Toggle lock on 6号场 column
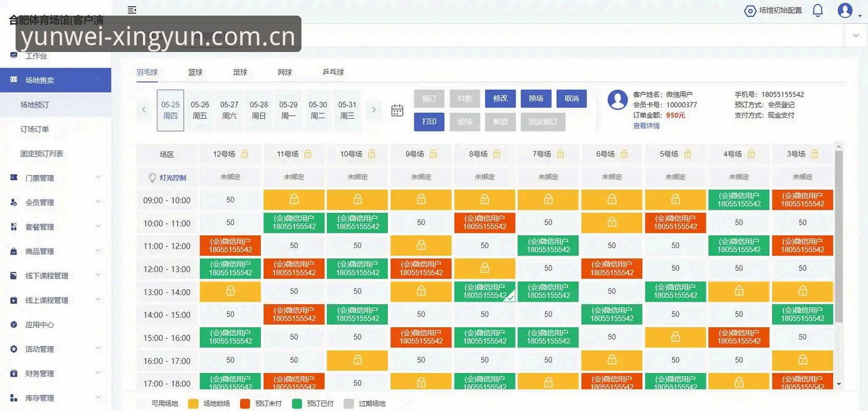 click(x=624, y=154)
